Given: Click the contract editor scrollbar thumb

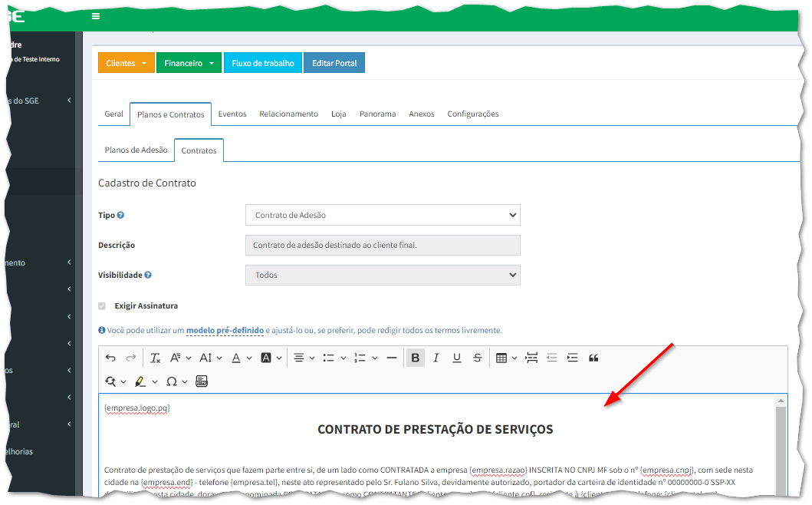Looking at the screenshot, I should 781,450.
